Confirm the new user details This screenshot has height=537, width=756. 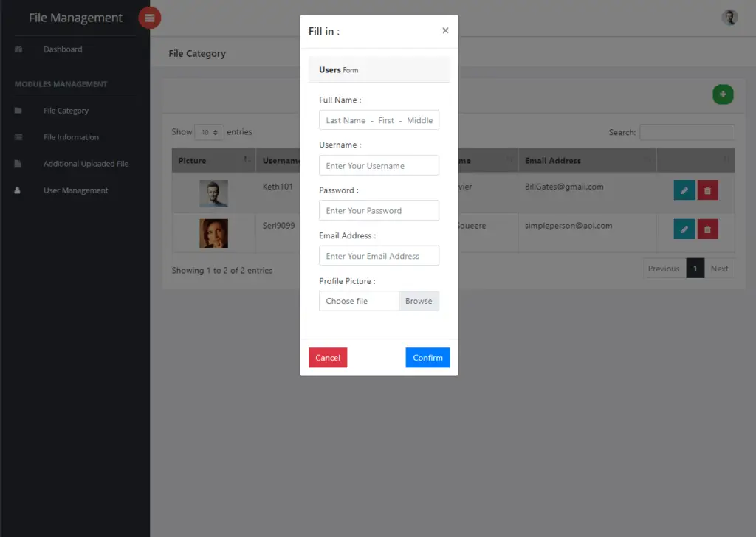tap(427, 357)
